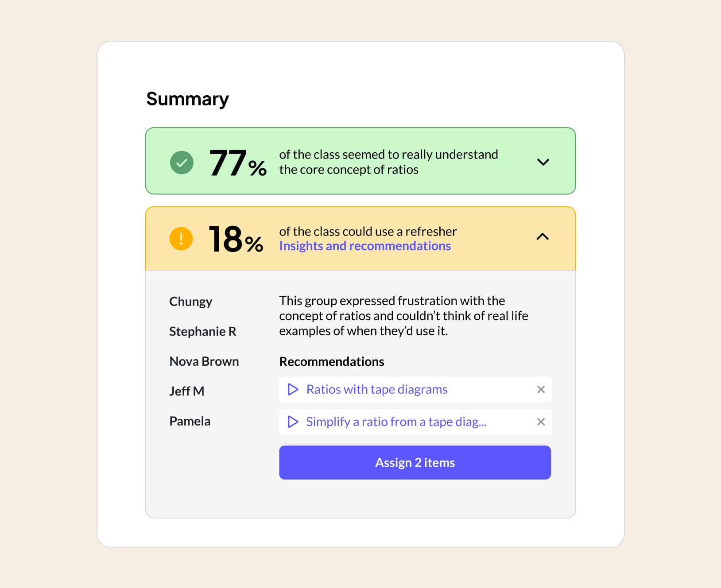This screenshot has height=588, width=721.
Task: Select student Pamela
Action: pos(190,421)
